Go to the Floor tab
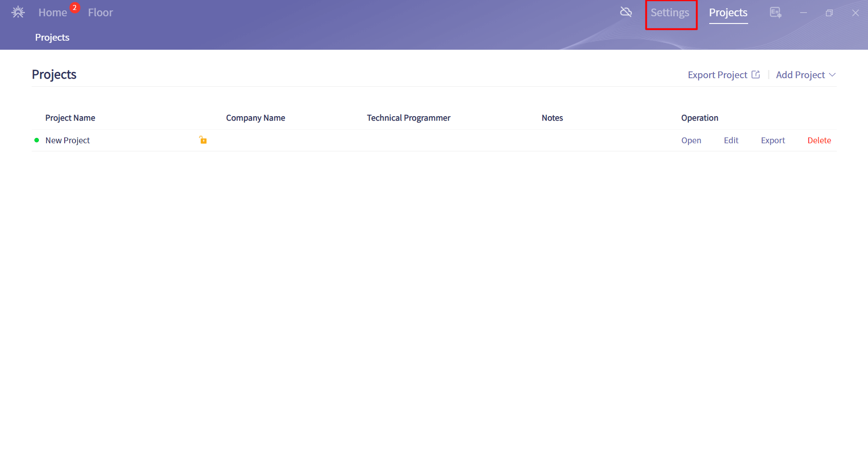The image size is (868, 461). click(100, 13)
